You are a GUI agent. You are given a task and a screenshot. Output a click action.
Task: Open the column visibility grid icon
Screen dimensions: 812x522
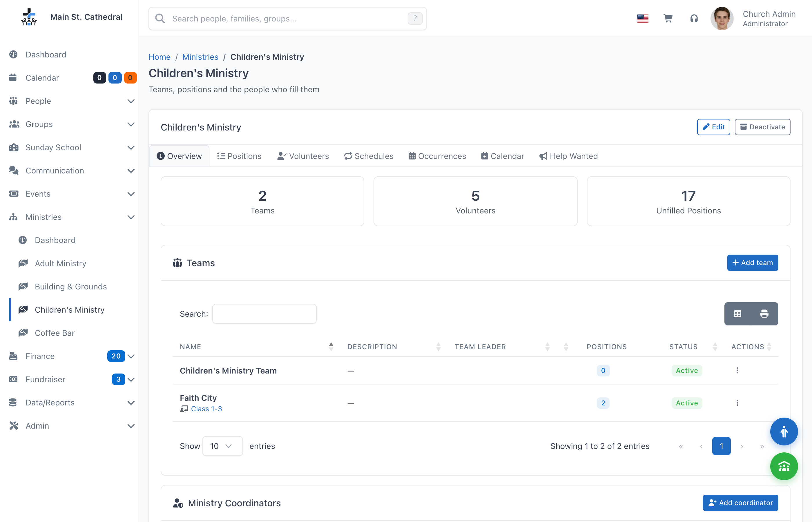click(737, 313)
